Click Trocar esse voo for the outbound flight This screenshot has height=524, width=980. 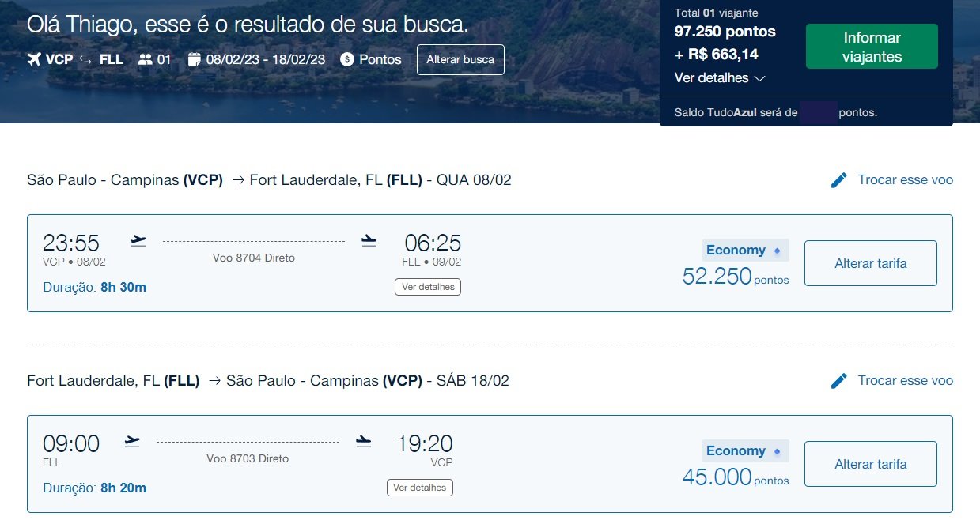[906, 180]
